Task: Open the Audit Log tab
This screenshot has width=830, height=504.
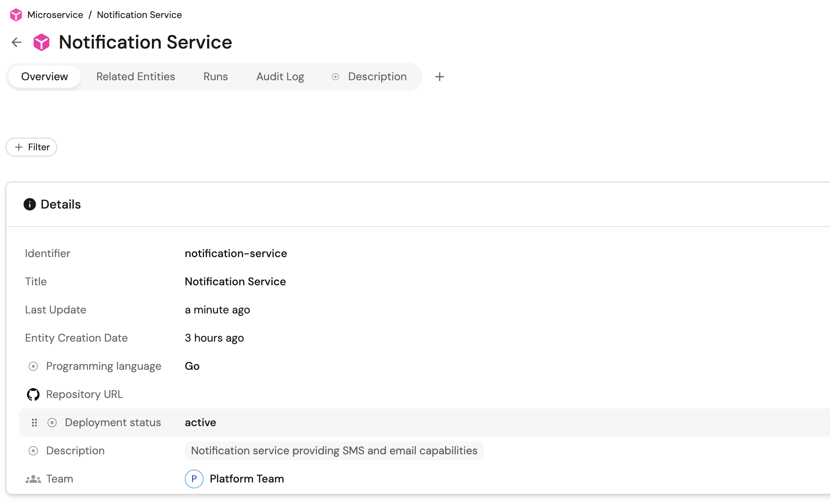Action: tap(280, 77)
